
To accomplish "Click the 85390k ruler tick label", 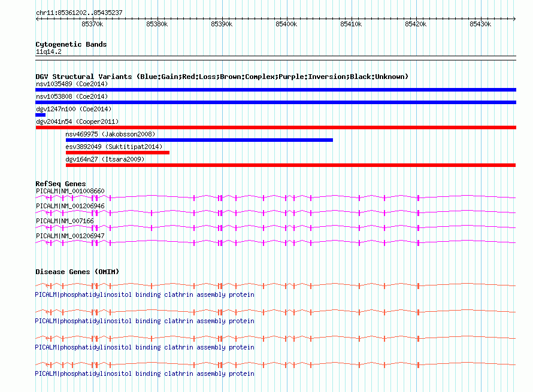I will click(222, 24).
